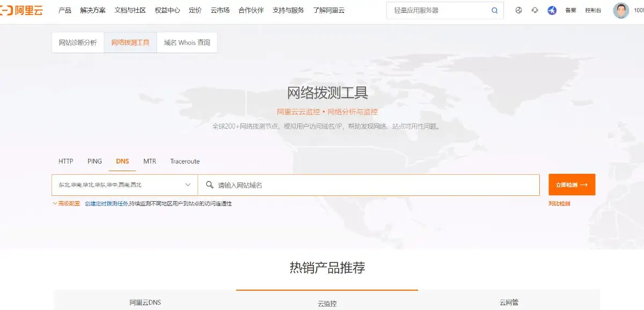The image size is (644, 310).
Task: Open the 域名 Whois 查询 tab
Action: (187, 42)
